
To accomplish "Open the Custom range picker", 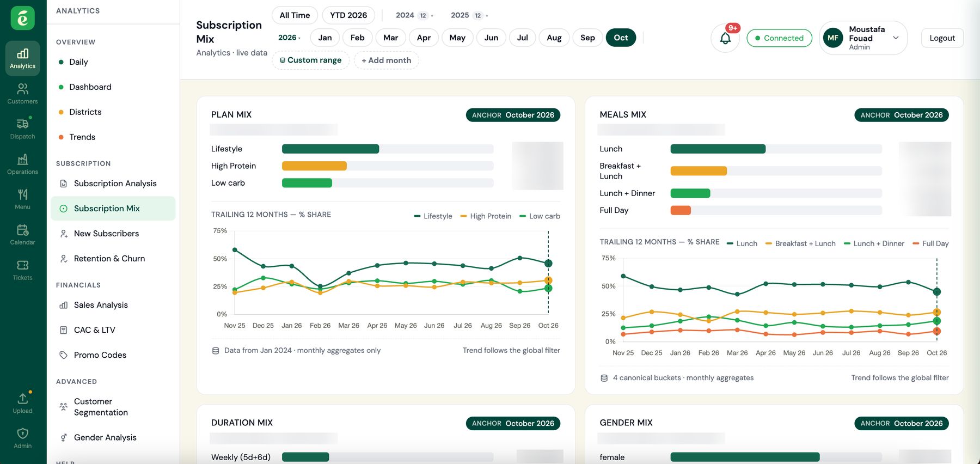I will 310,60.
